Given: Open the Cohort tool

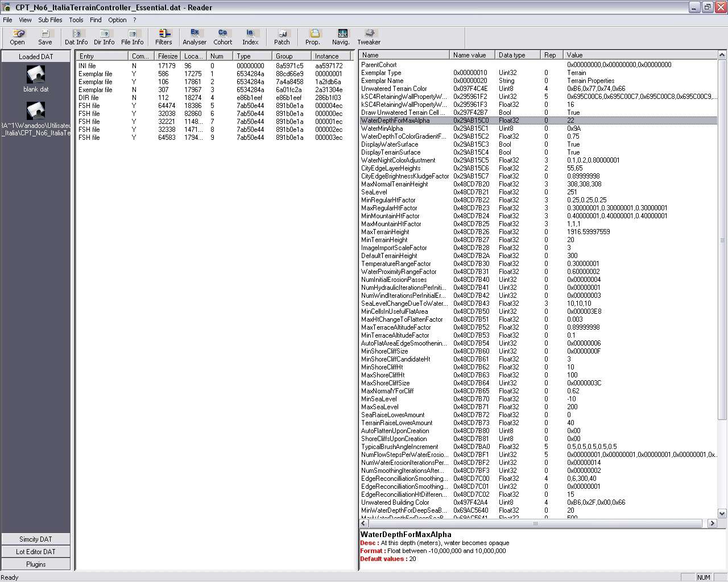Looking at the screenshot, I should click(222, 37).
